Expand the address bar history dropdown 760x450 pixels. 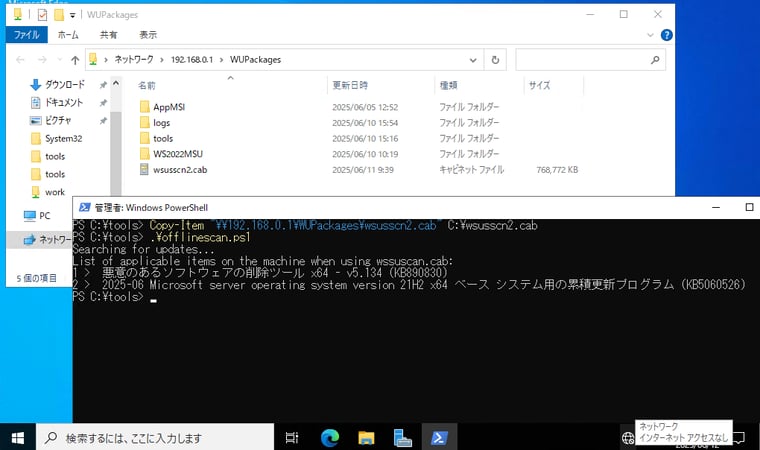point(473,60)
